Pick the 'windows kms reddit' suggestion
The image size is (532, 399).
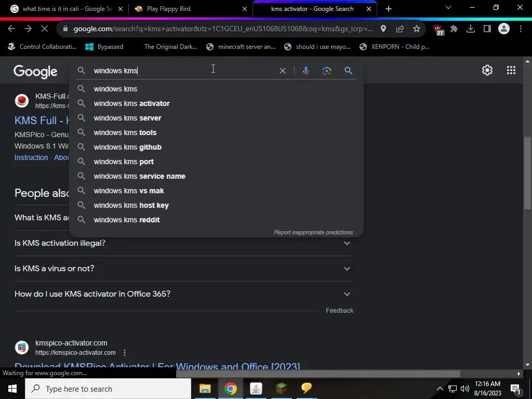click(217, 220)
